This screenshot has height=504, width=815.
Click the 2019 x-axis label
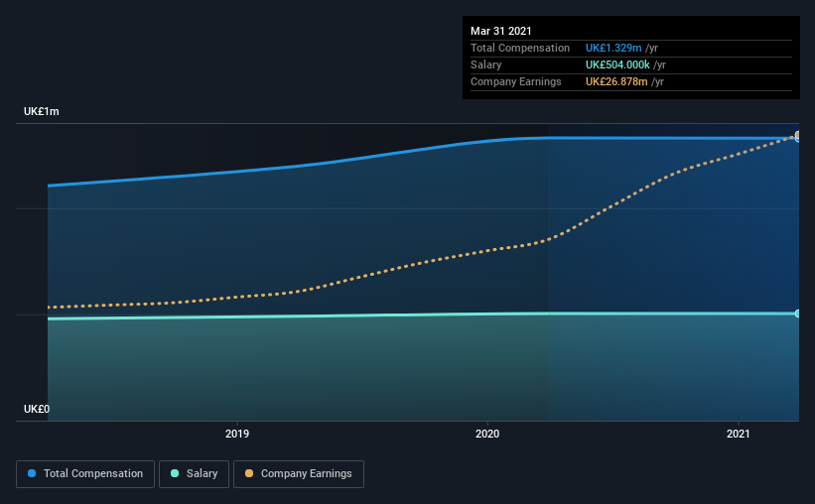[237, 434]
